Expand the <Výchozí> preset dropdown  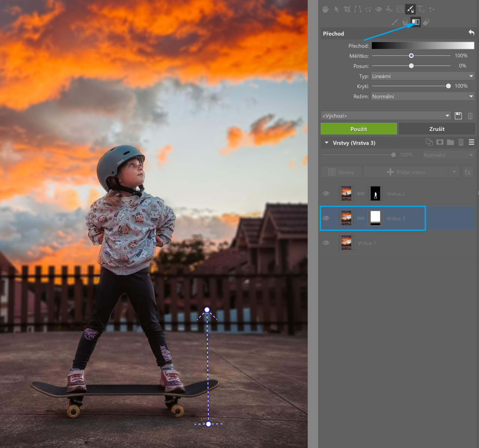pyautogui.click(x=385, y=116)
